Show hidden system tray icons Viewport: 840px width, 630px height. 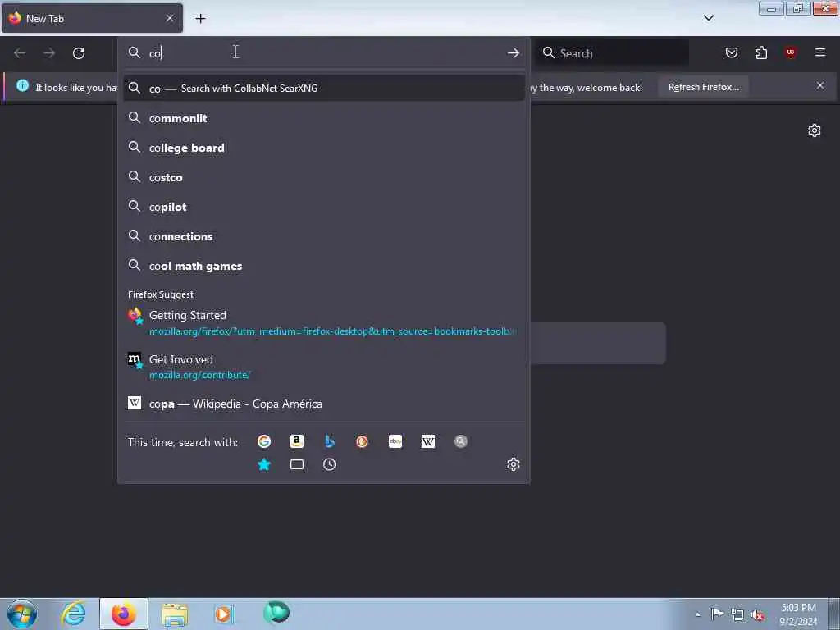(x=697, y=614)
